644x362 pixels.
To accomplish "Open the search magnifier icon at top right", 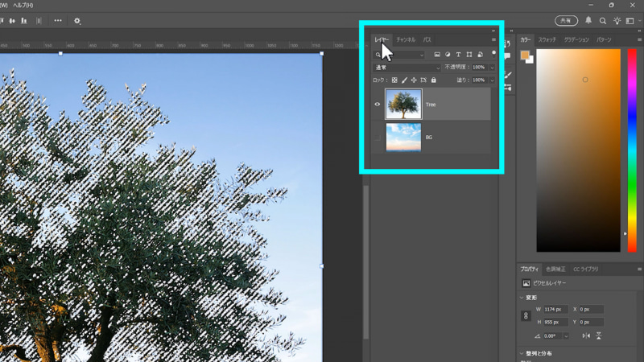I will (602, 21).
